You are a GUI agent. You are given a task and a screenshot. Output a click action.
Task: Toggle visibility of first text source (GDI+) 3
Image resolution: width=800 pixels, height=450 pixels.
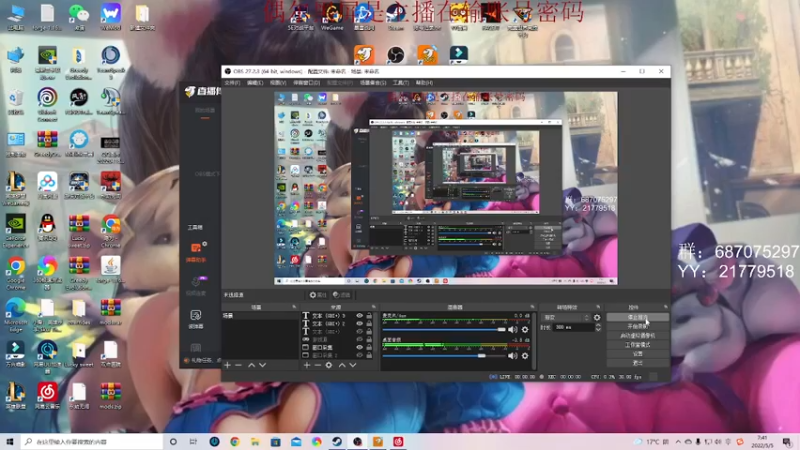pos(360,316)
